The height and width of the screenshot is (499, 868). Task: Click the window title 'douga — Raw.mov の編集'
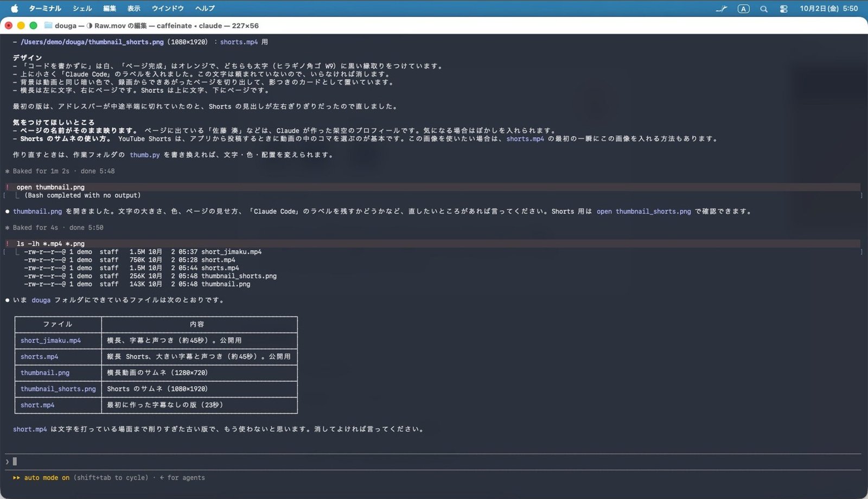click(x=101, y=25)
